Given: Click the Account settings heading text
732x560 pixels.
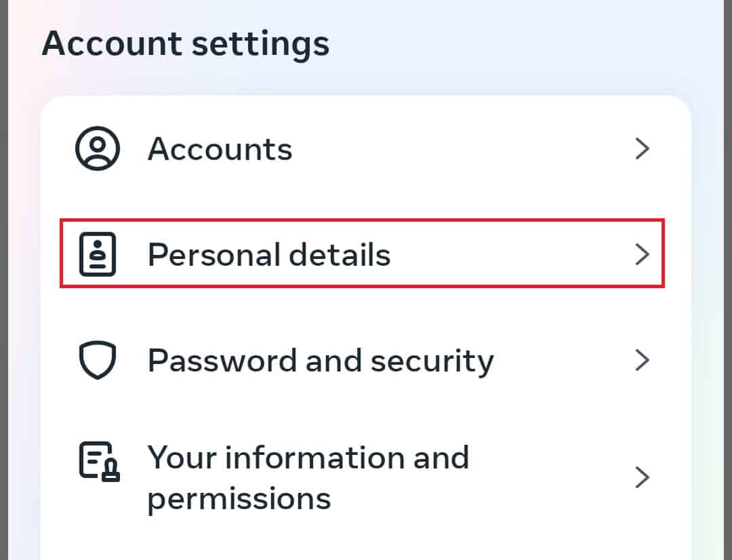Looking at the screenshot, I should (x=186, y=43).
